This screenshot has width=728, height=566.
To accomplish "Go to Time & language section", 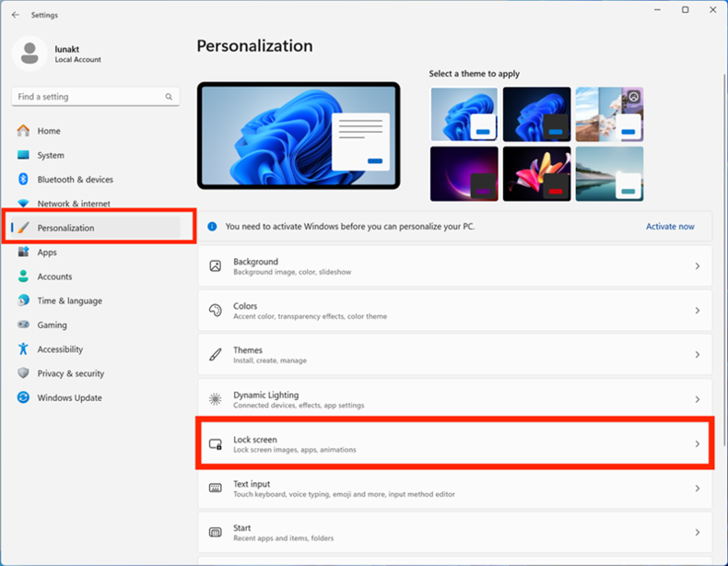I will pyautogui.click(x=69, y=301).
